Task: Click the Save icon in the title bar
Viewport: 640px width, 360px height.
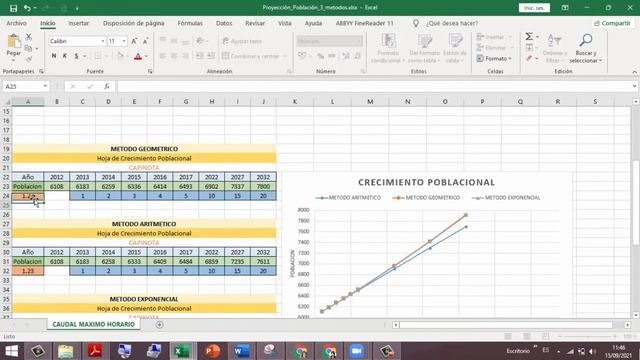Action: coord(13,8)
